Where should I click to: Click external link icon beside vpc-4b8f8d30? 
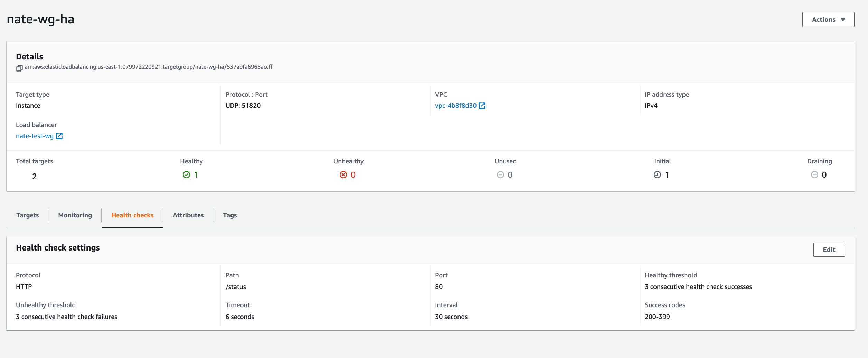(482, 106)
